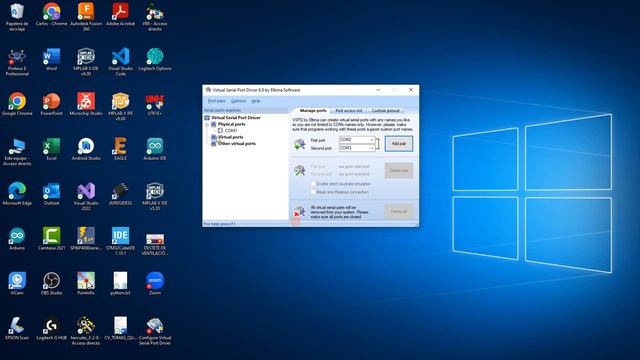This screenshot has height=360, width=640.
Task: Switch to the Custom pinout tab
Action: [x=385, y=111]
